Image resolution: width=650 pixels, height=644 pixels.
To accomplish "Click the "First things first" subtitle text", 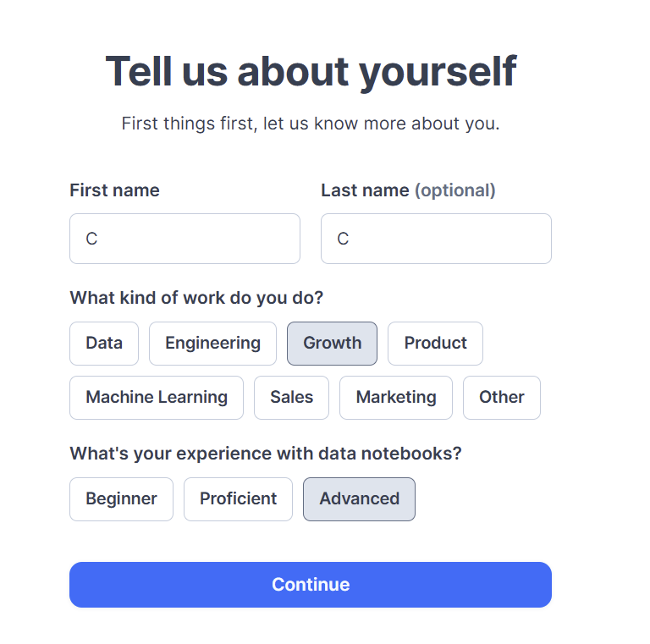I will [x=311, y=124].
